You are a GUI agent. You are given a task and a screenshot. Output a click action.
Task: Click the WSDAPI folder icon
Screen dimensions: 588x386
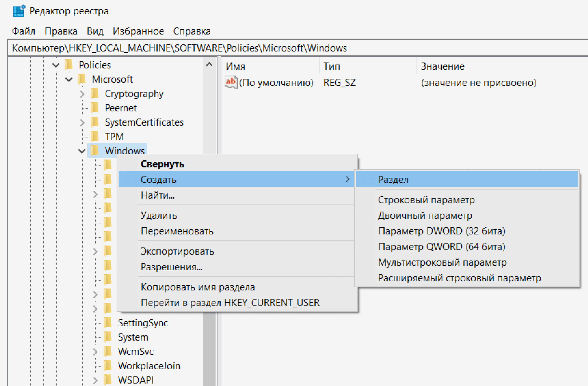pyautogui.click(x=107, y=380)
